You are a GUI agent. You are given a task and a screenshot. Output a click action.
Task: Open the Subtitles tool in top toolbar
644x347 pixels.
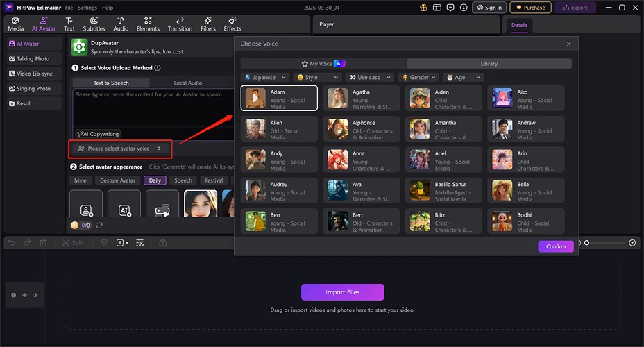click(x=94, y=24)
